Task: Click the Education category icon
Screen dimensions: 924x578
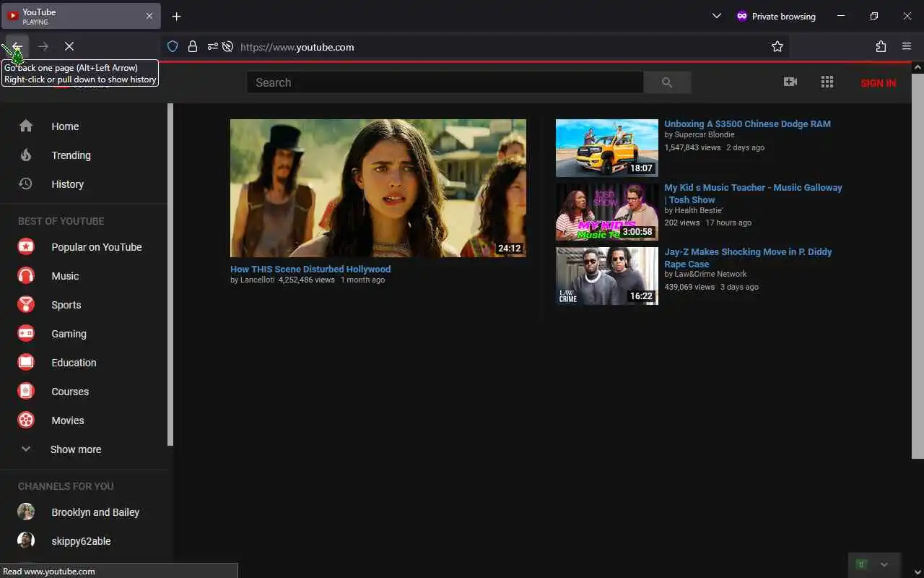Action: click(x=26, y=363)
